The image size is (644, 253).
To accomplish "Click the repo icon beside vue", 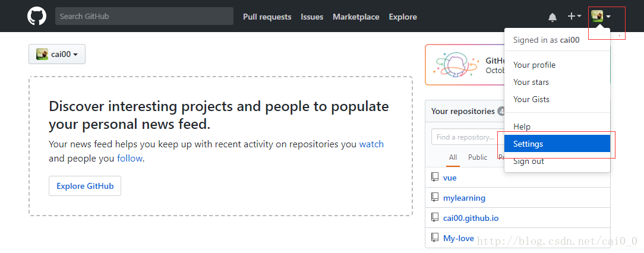I will [x=435, y=178].
